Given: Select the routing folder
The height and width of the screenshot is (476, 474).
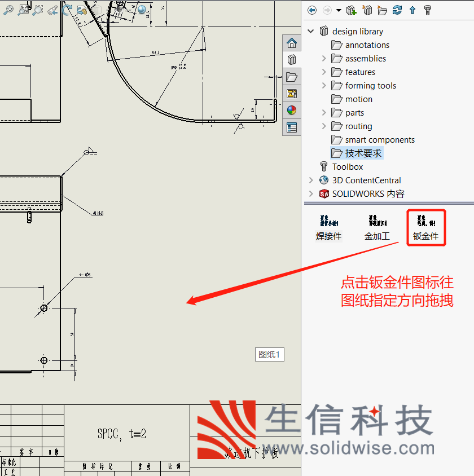Looking at the screenshot, I should pos(352,126).
